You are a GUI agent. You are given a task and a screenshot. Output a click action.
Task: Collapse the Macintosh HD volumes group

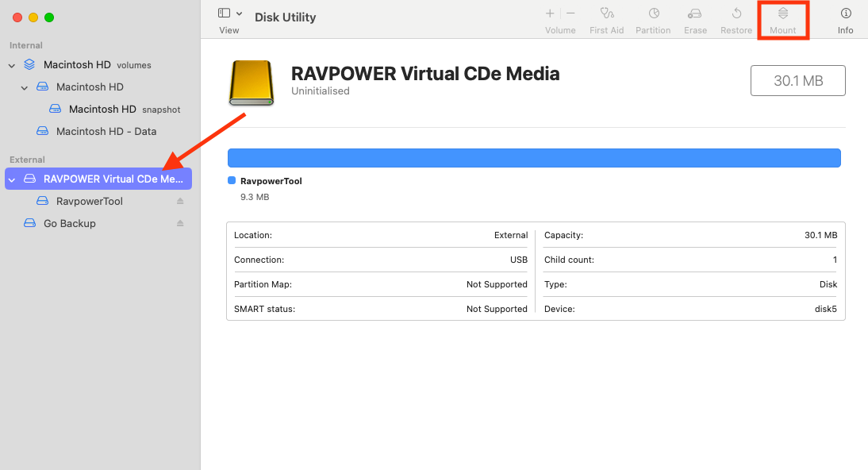tap(12, 65)
